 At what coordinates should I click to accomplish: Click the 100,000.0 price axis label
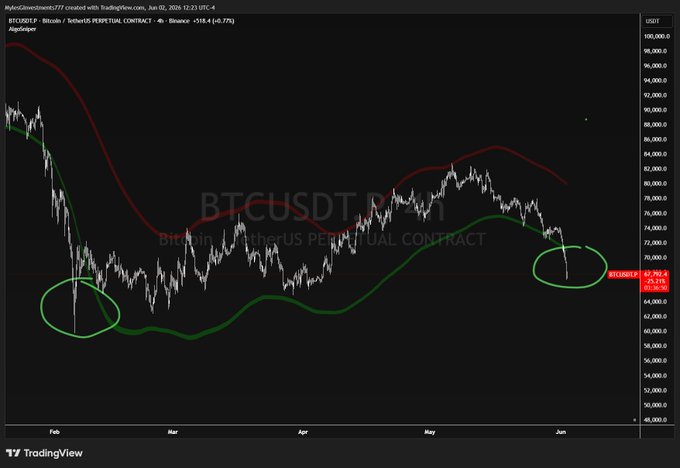tap(656, 36)
